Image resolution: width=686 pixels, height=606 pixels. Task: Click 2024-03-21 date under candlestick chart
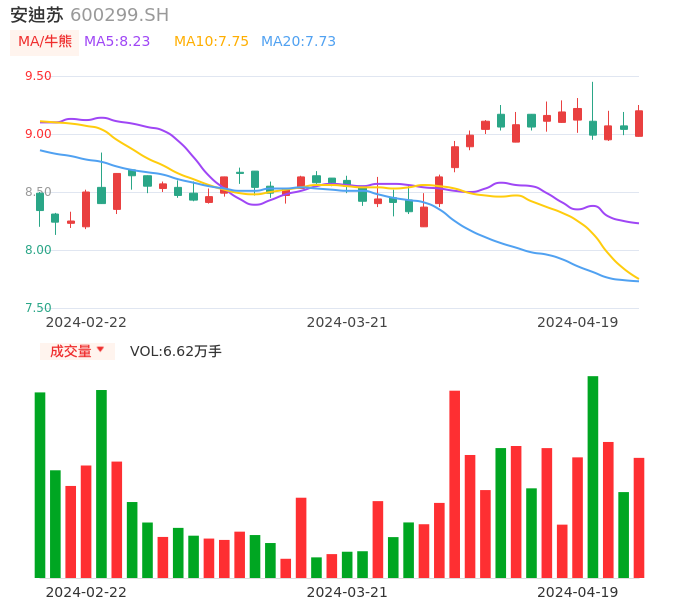click(347, 322)
